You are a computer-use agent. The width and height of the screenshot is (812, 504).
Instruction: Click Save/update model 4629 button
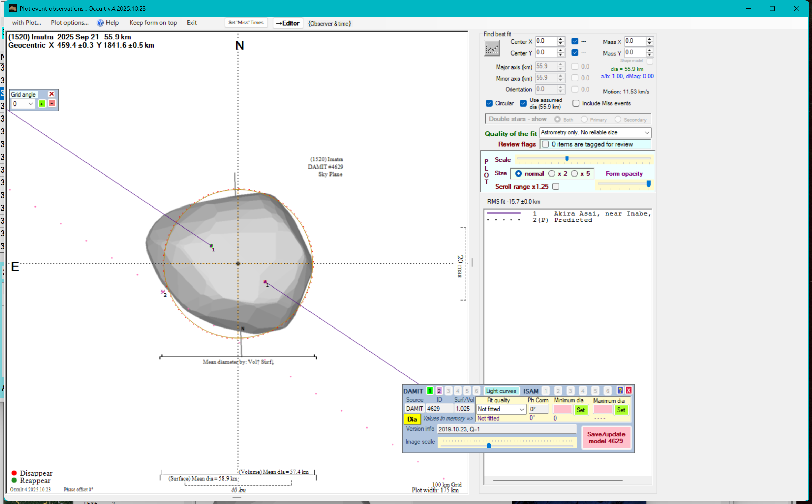click(x=606, y=437)
